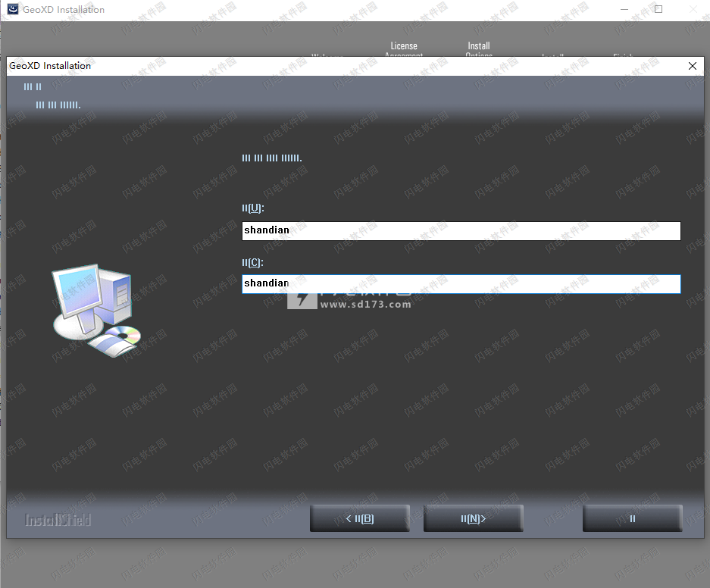
Task: Continue with the (N)> button
Action: tap(473, 518)
